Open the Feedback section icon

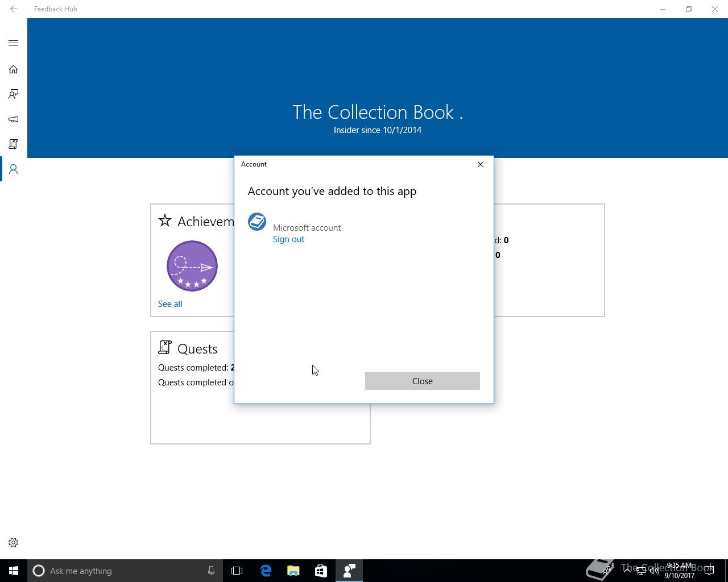click(x=14, y=94)
